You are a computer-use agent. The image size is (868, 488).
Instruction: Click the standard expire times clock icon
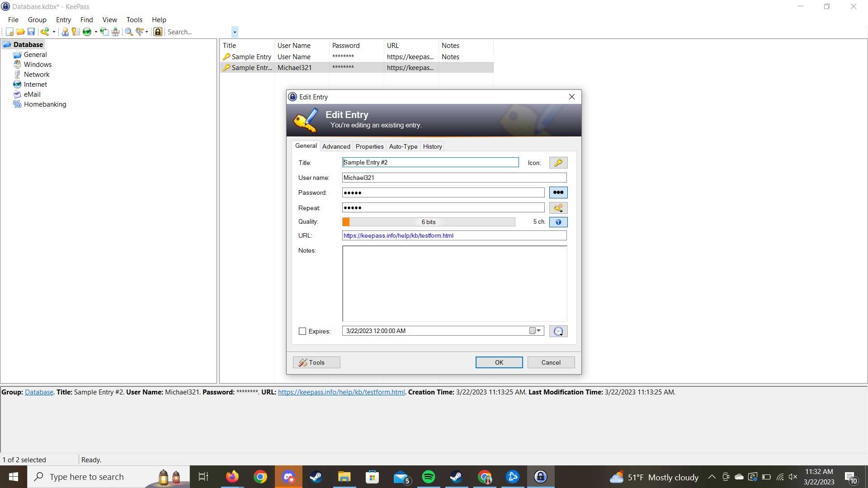[558, 331]
